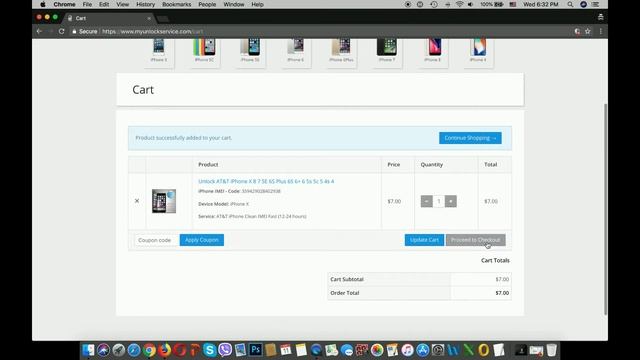Image resolution: width=640 pixels, height=360 pixels.
Task: Click the product thumbnail in the cart
Action: tap(164, 201)
